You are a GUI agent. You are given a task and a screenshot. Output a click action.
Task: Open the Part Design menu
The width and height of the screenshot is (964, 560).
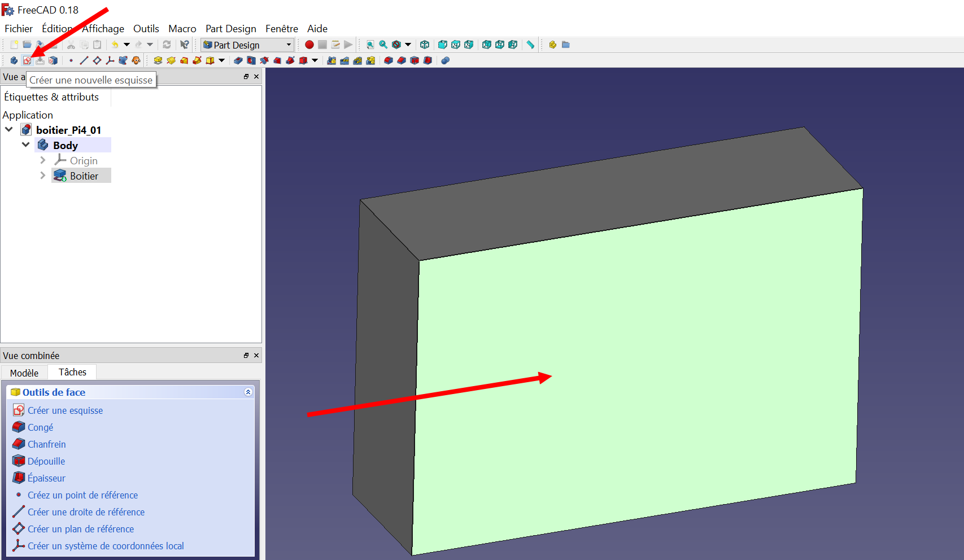[231, 28]
